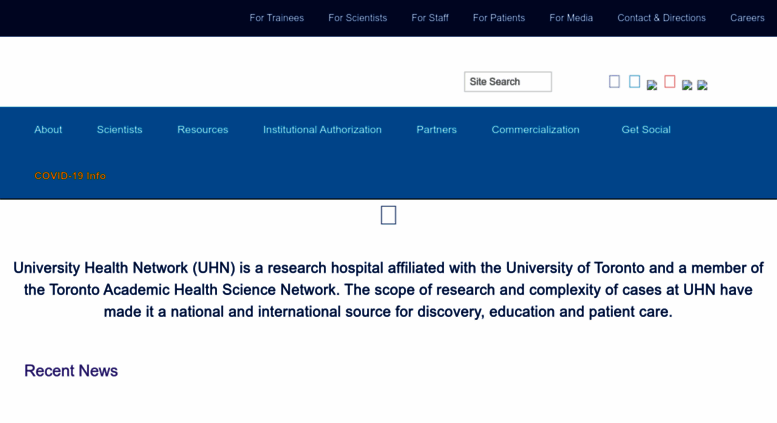Click the dark blue outlined social icon
777x423 pixels.
coord(614,82)
